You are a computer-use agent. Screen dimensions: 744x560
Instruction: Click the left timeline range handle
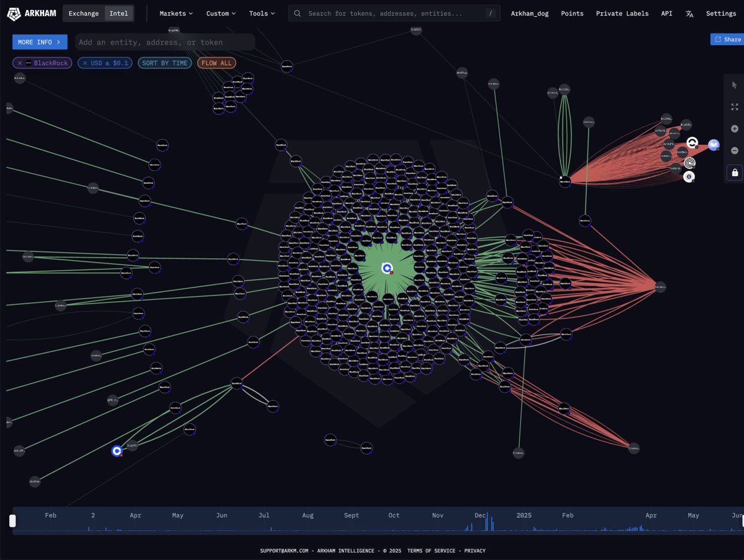pos(12,521)
